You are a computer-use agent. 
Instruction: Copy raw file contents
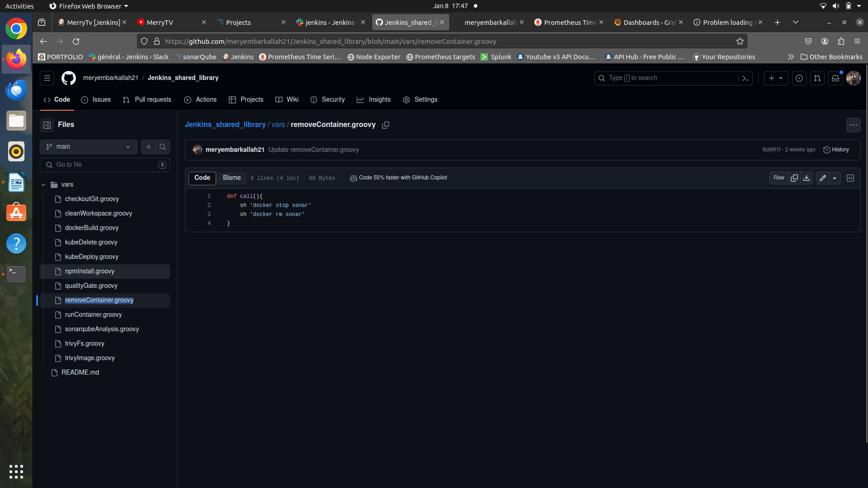pyautogui.click(x=794, y=178)
